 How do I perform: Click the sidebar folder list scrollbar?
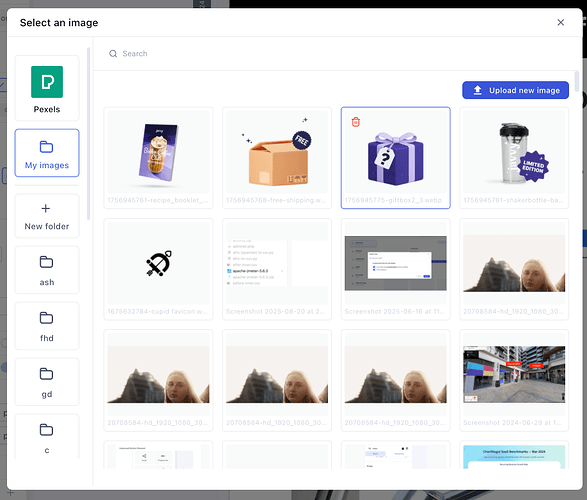point(88,133)
